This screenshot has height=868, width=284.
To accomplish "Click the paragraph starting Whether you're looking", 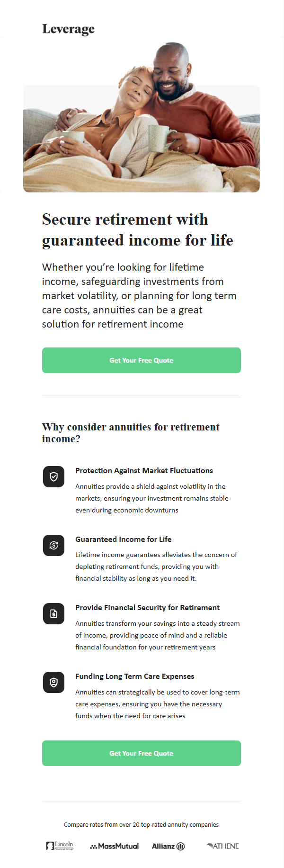I will (x=139, y=295).
